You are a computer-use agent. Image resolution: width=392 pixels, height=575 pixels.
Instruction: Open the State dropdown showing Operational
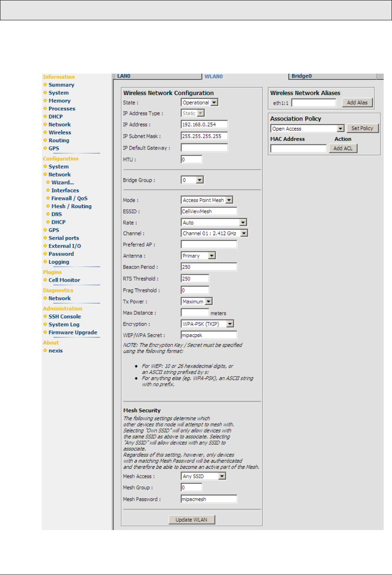pos(200,102)
